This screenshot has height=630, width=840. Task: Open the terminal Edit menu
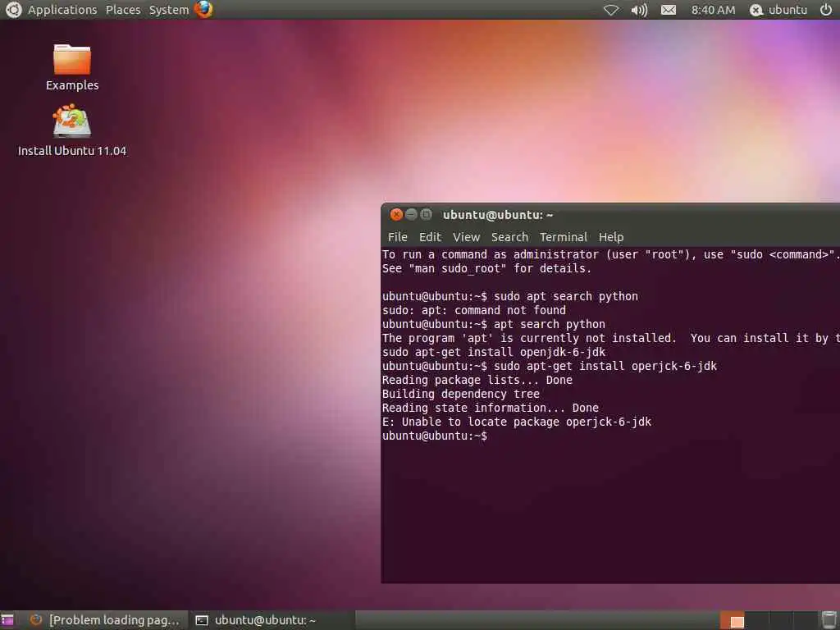click(430, 237)
